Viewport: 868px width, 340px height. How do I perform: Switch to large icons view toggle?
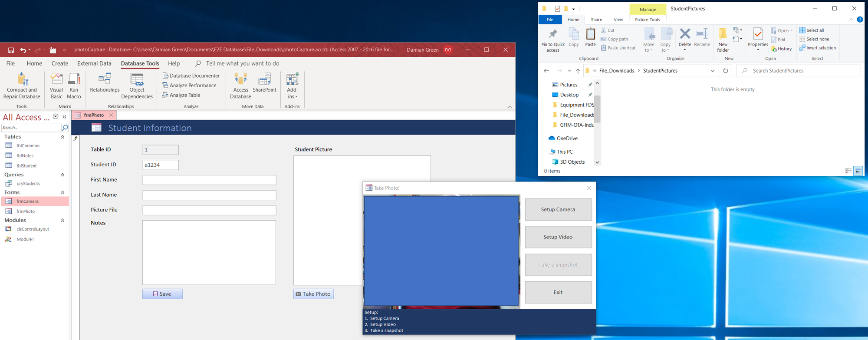[x=858, y=171]
